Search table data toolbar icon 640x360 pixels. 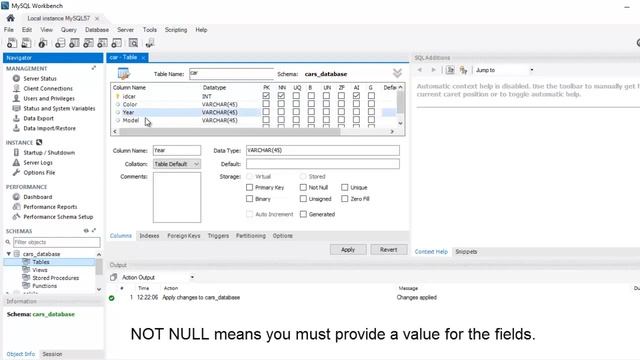click(x=133, y=43)
